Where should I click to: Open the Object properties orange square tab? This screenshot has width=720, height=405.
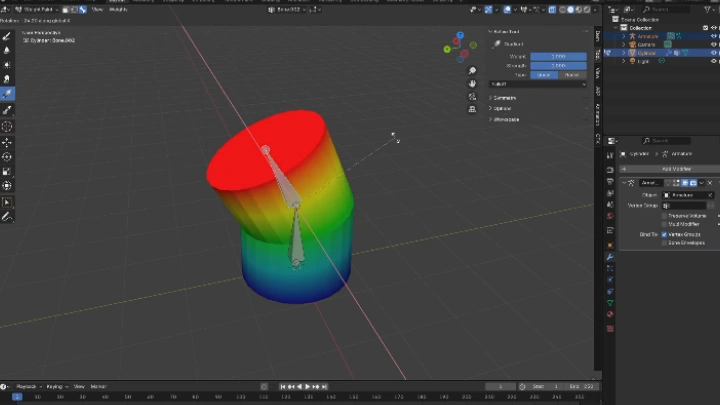610,245
